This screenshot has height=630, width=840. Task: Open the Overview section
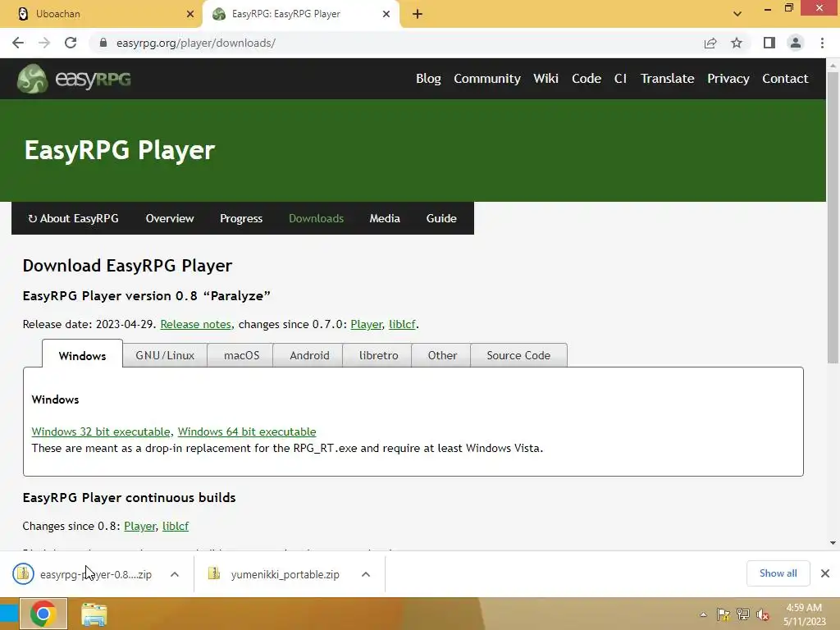(x=170, y=218)
